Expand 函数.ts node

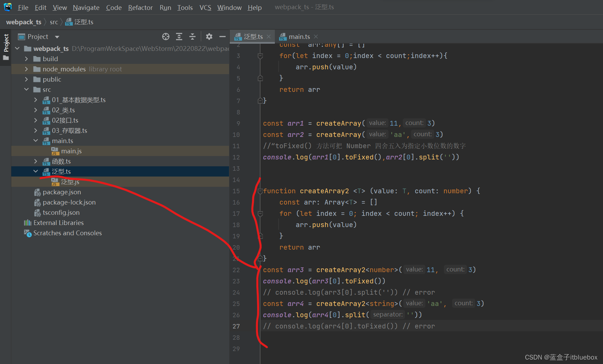[x=36, y=161]
